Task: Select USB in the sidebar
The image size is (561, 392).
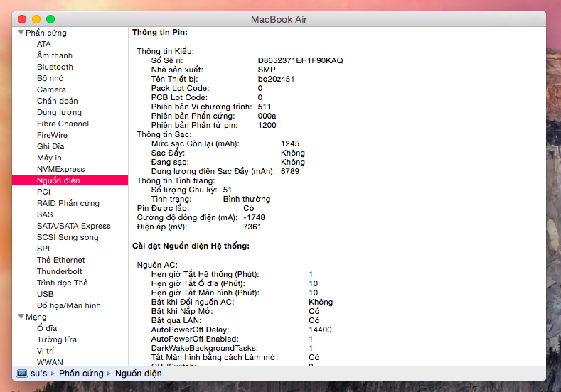Action: [45, 294]
